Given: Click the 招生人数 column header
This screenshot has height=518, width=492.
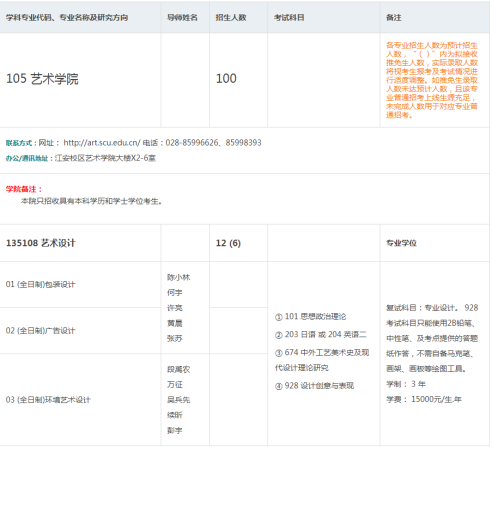Looking at the screenshot, I should [231, 18].
